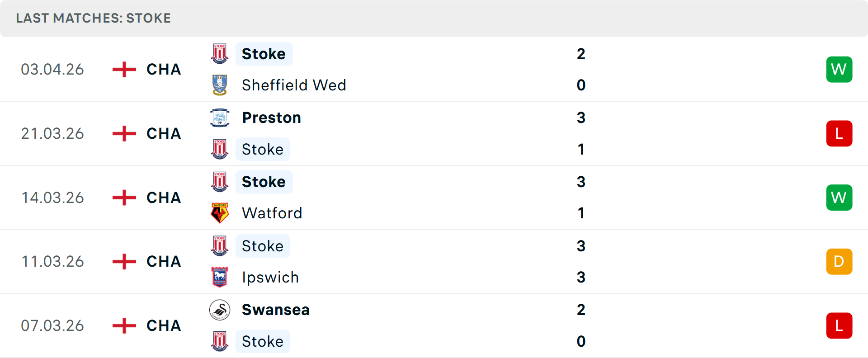Click the L badge for Swansea match
Screen dimensions: 868x358
(x=839, y=325)
